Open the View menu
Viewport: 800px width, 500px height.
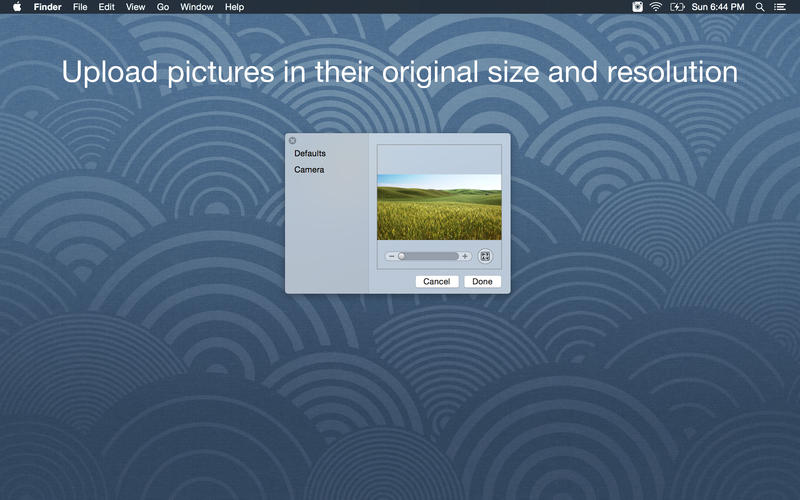[135, 7]
